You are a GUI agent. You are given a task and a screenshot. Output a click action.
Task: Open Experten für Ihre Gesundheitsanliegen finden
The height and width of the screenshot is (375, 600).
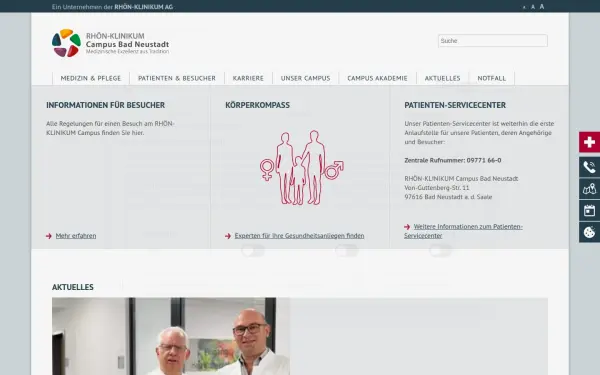tap(299, 236)
